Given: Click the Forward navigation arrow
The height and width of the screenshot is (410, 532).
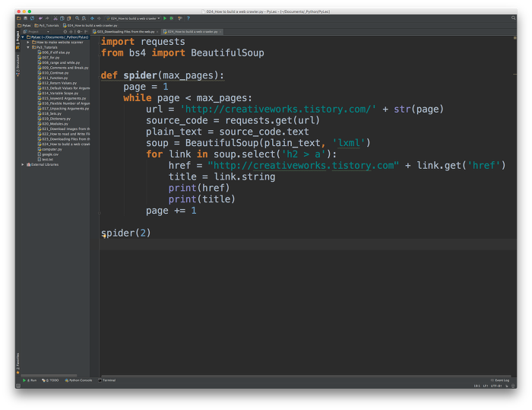Looking at the screenshot, I should point(99,18).
